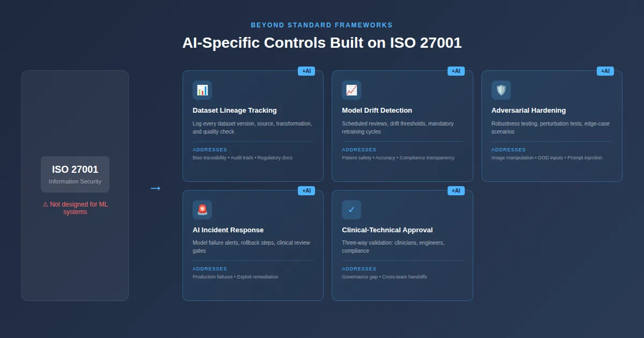The height and width of the screenshot is (338, 644).
Task: Click ADDRESSES label in Model Drift Detection card
Action: 359,150
